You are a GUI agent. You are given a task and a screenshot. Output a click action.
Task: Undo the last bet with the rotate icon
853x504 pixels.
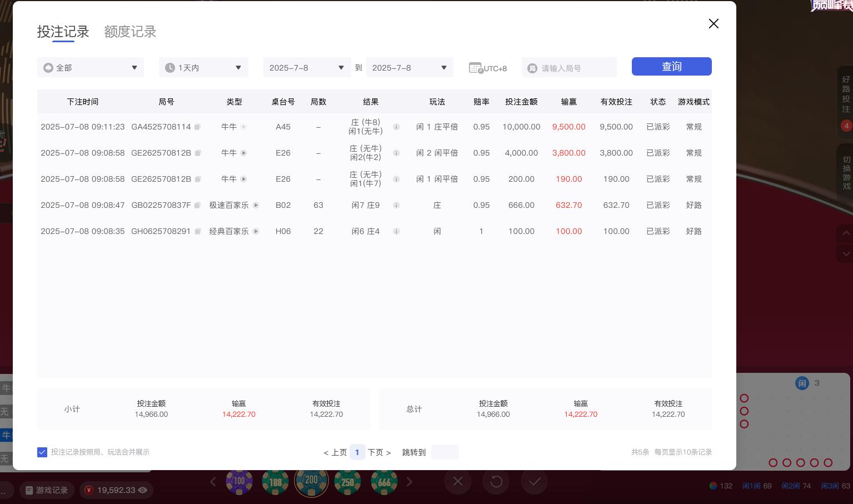(496, 481)
